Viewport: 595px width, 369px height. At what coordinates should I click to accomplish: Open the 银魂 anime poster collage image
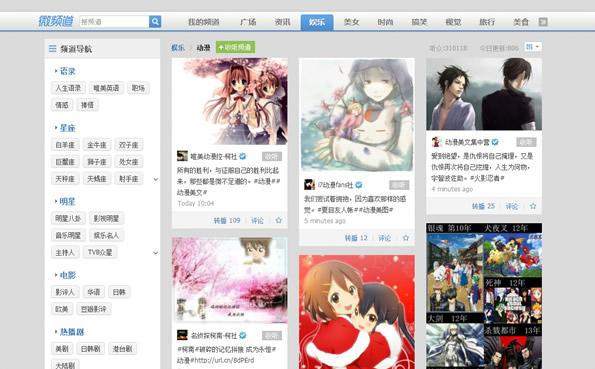click(484, 296)
